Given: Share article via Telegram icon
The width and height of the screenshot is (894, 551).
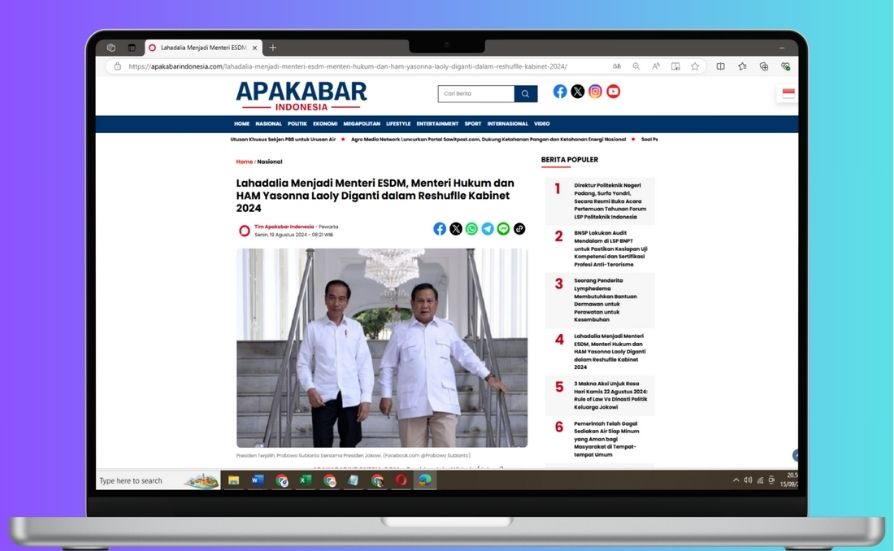Looking at the screenshot, I should coord(487,229).
